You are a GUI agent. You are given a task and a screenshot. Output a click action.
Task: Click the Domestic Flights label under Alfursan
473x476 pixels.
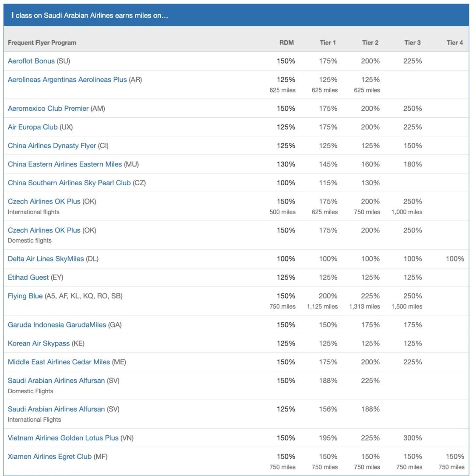30,391
